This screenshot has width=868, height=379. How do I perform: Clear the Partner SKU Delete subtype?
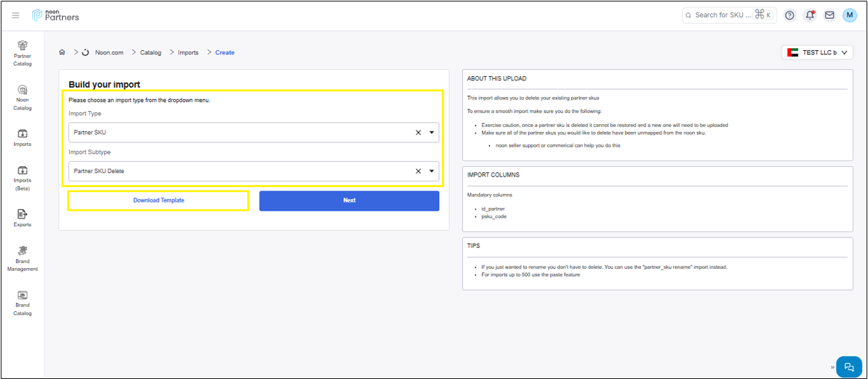[x=418, y=171]
